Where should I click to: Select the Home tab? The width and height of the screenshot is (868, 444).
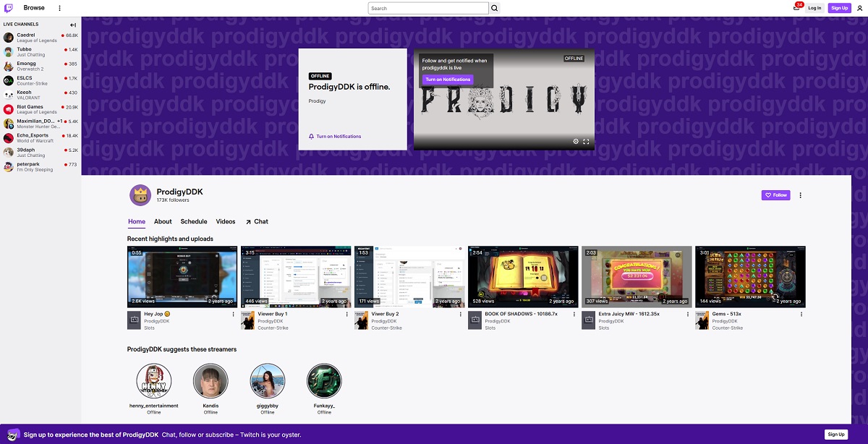pos(137,221)
